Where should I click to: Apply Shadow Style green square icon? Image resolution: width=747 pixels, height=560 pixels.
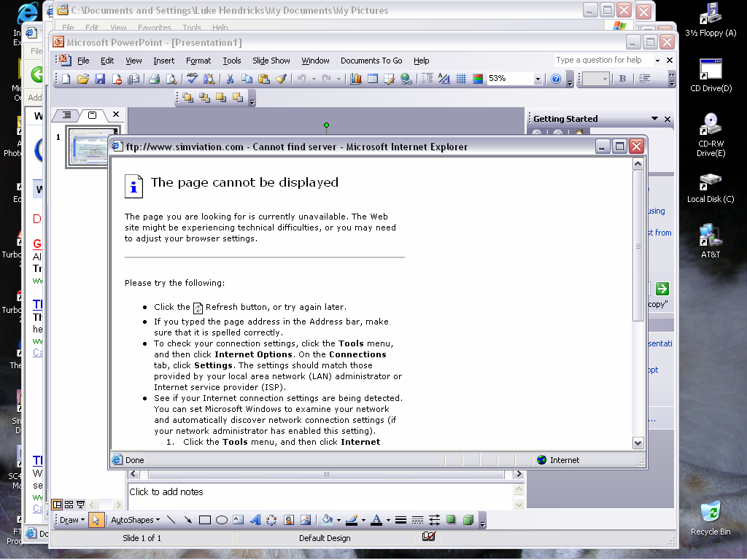451,520
